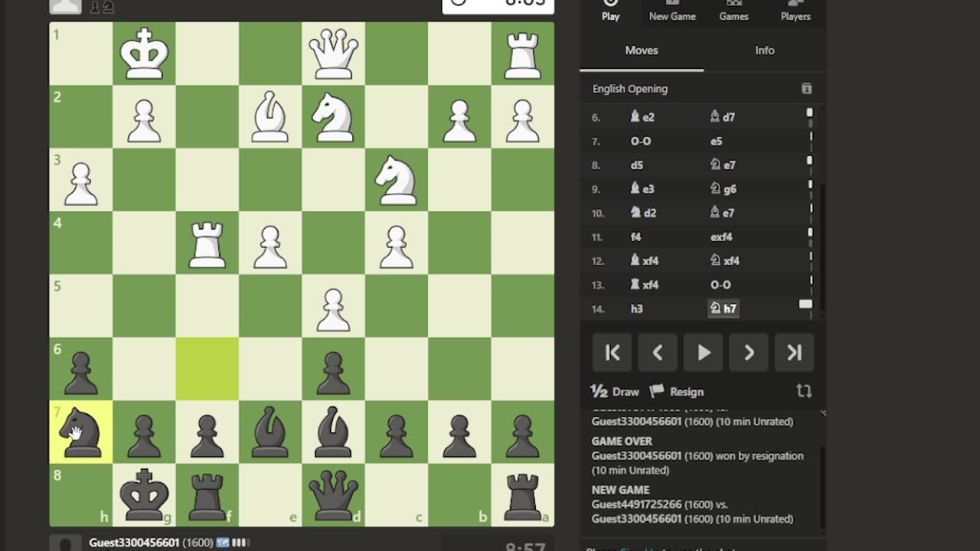Click the move list scrollbar
The height and width of the screenshot is (551, 980).
tap(822, 247)
